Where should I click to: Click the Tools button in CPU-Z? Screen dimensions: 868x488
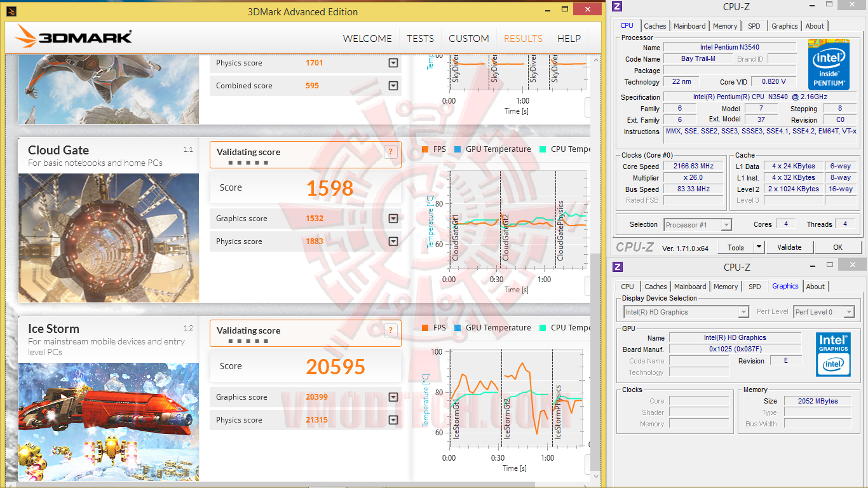pyautogui.click(x=736, y=247)
